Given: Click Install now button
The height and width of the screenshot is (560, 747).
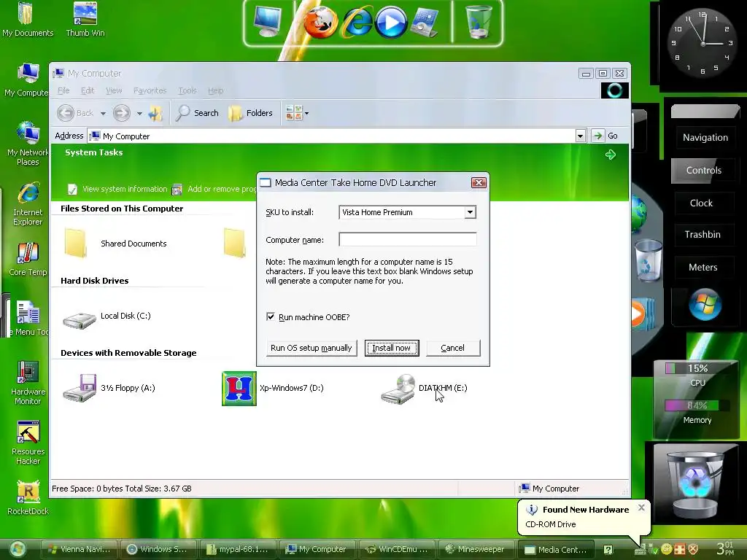Looking at the screenshot, I should point(392,348).
